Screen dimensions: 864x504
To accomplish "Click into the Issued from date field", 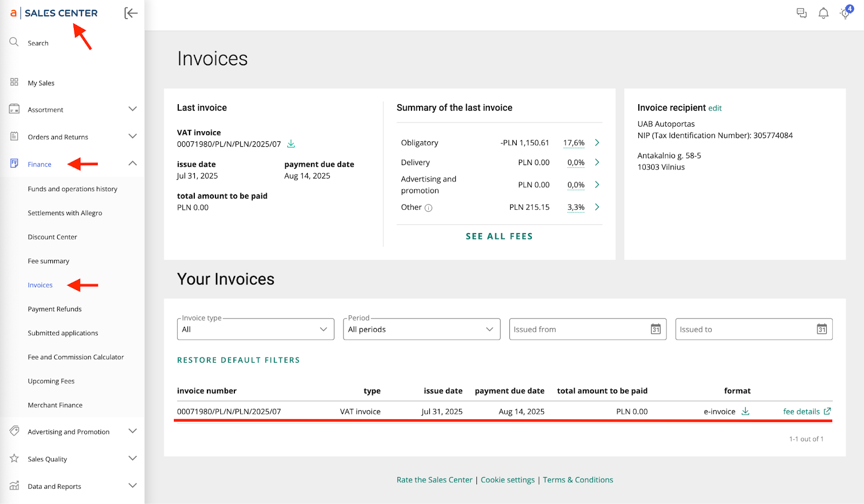I will [588, 329].
